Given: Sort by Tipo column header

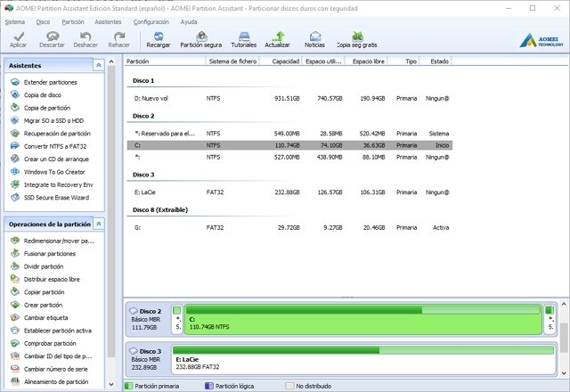Looking at the screenshot, I should point(403,61).
